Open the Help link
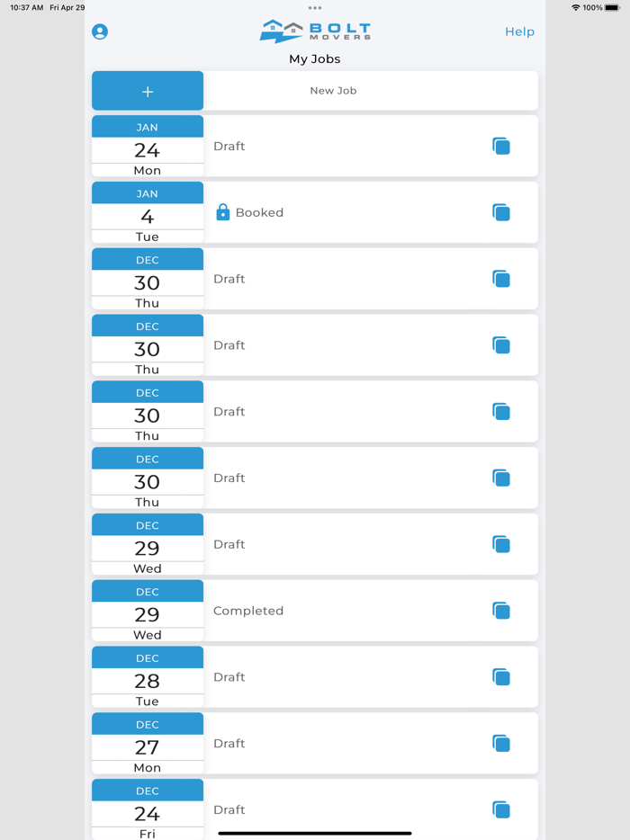Viewport: 630px width, 840px height. pos(519,31)
